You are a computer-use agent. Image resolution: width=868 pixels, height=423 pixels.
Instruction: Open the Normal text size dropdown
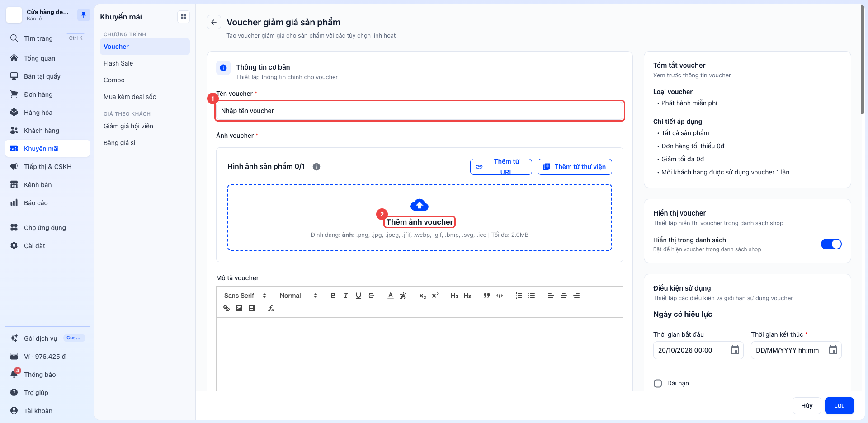(298, 296)
